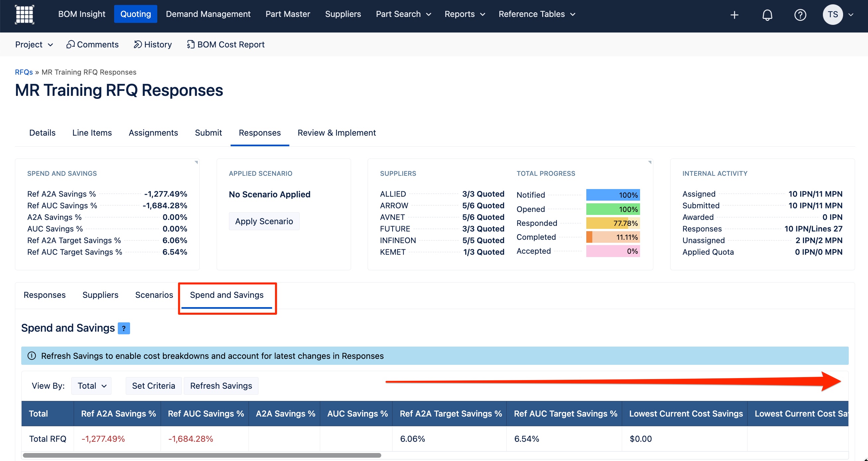The image size is (868, 461).
Task: Click the table horizontal scrollbar
Action: pos(201,456)
